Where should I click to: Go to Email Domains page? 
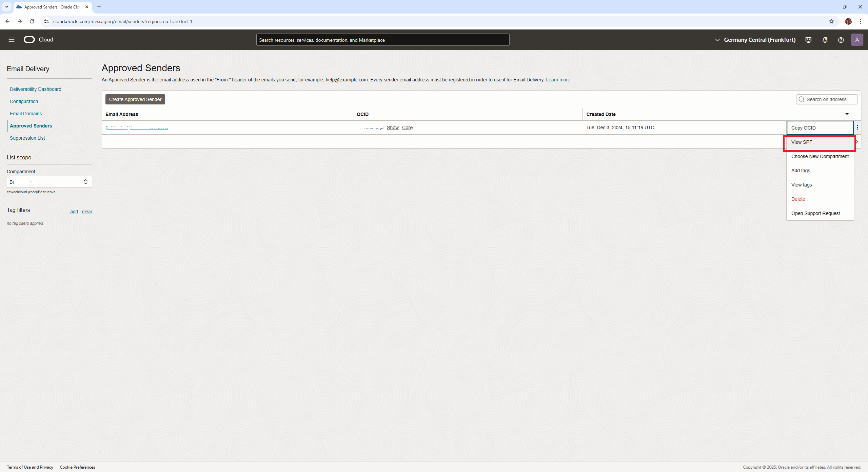click(x=26, y=114)
